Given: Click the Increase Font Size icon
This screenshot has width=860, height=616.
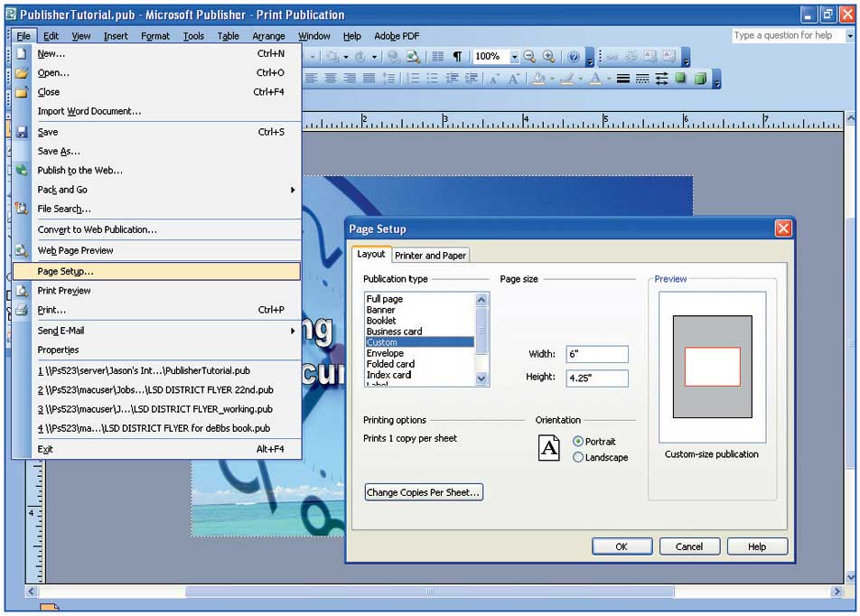Looking at the screenshot, I should click(514, 79).
